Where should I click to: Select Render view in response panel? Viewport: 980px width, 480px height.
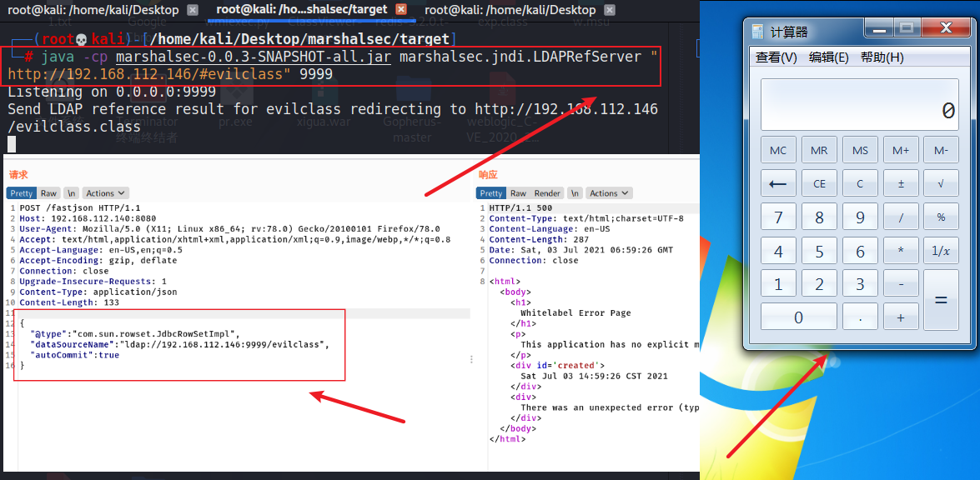point(547,193)
